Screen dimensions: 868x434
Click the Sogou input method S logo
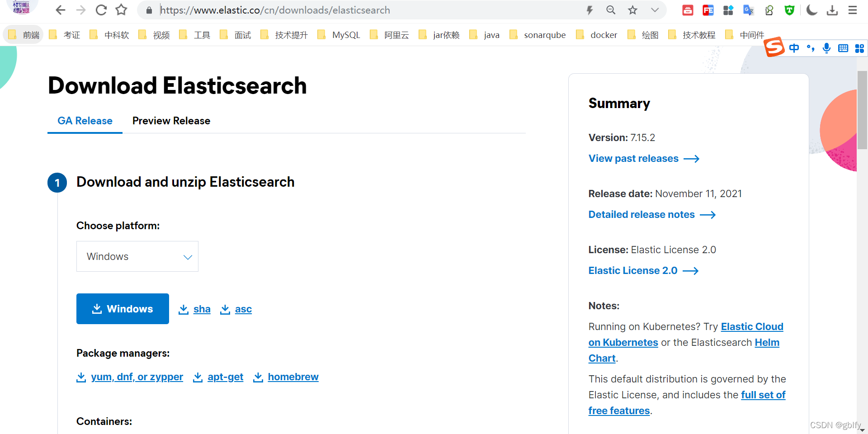click(x=774, y=47)
